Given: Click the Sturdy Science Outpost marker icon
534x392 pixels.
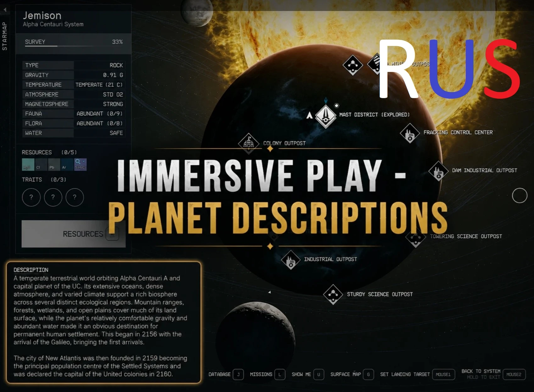Looking at the screenshot, I should point(333,295).
